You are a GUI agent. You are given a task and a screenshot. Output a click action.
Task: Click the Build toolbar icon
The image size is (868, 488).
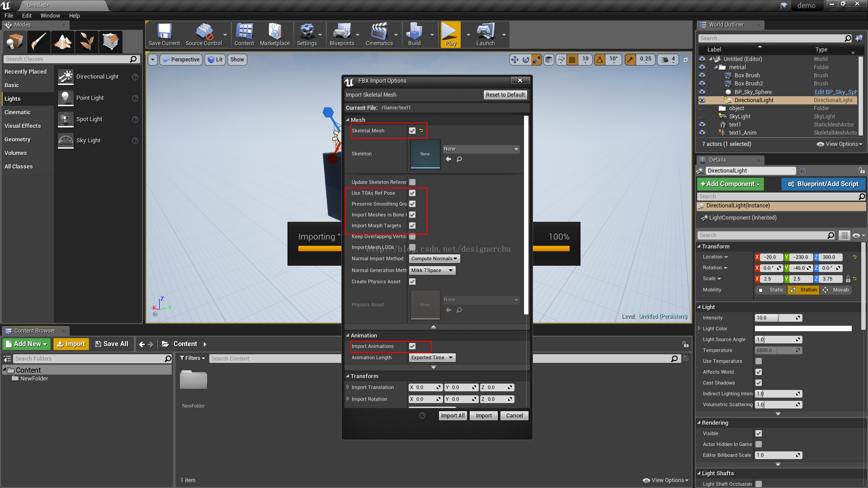coord(415,34)
